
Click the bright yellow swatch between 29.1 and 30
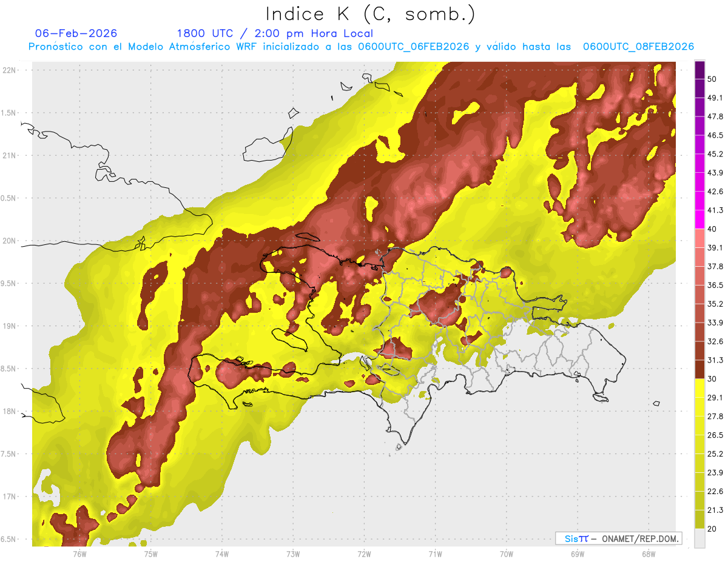click(699, 388)
